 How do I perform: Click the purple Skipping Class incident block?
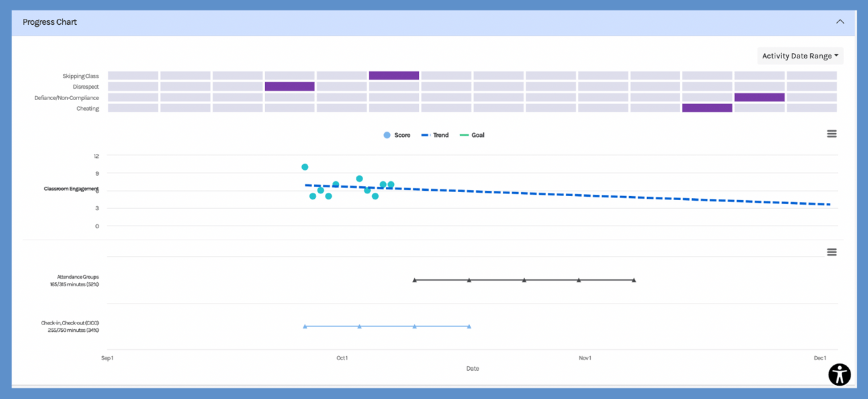(394, 76)
